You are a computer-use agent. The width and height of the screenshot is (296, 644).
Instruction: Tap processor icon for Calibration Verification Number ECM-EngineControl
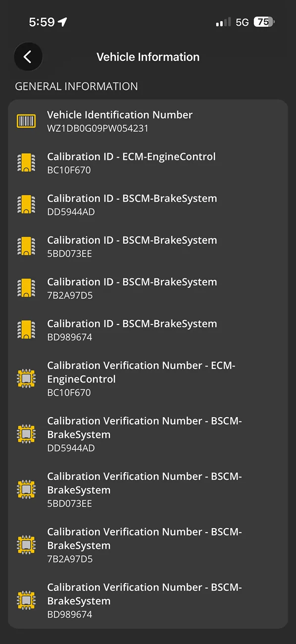[26, 379]
